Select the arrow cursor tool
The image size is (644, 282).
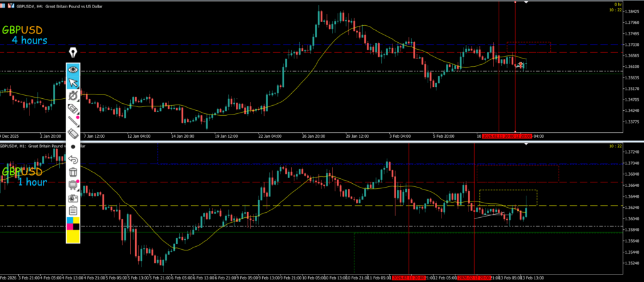pyautogui.click(x=73, y=82)
